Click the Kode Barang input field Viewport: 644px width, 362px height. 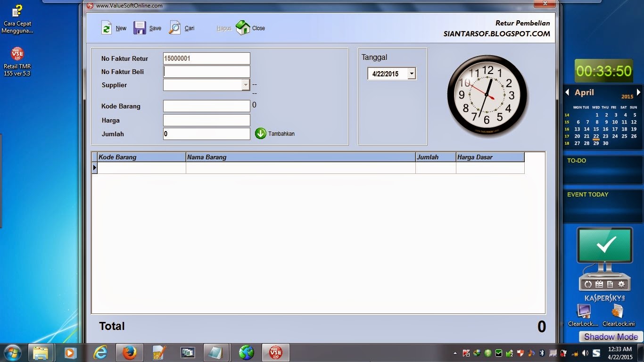point(206,106)
